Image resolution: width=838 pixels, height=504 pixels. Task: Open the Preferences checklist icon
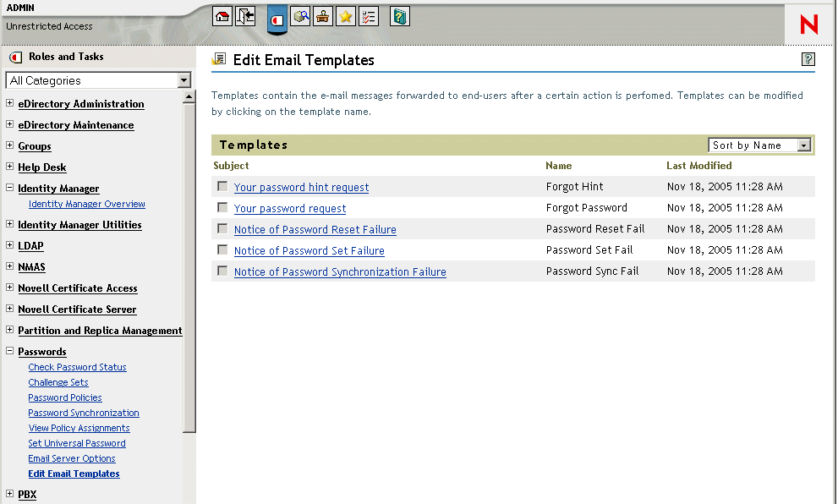click(x=368, y=16)
